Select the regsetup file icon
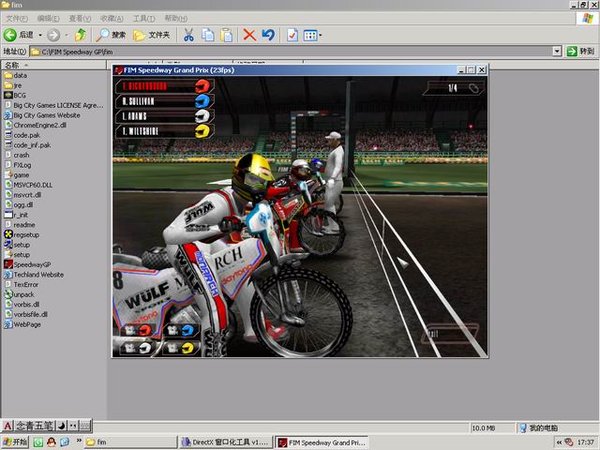This screenshot has width=600, height=450. pyautogui.click(x=27, y=234)
